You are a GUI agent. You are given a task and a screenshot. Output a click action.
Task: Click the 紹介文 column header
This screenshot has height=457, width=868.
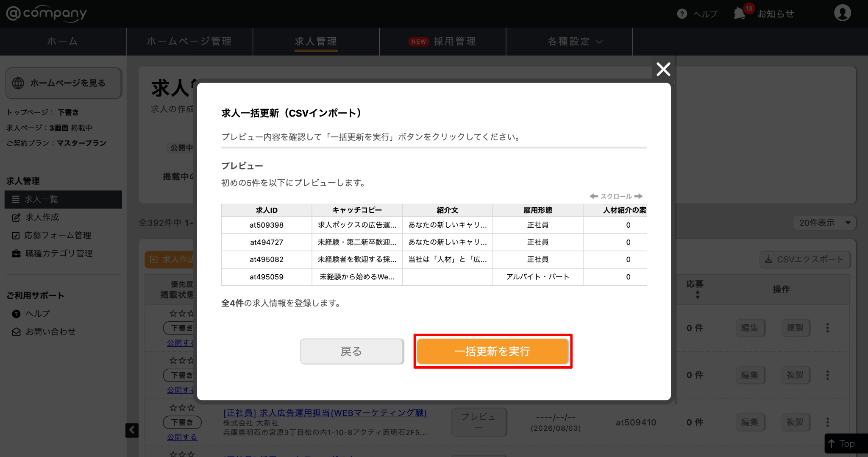pos(448,210)
